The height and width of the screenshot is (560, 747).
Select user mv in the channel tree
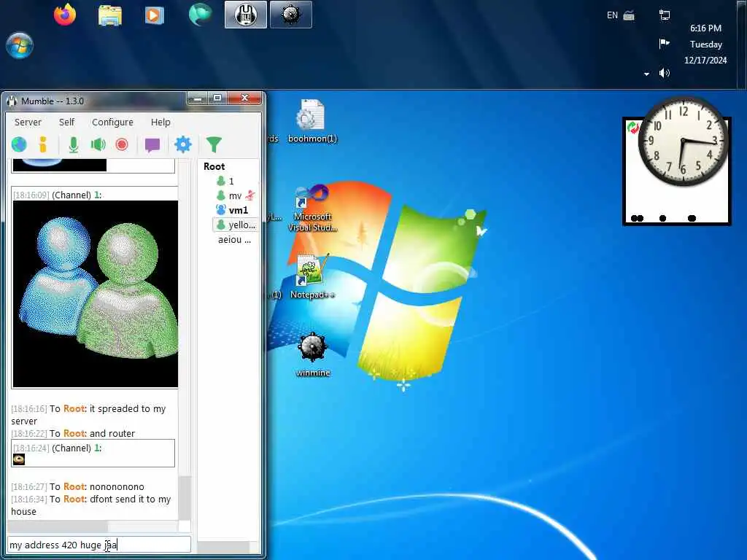point(235,195)
